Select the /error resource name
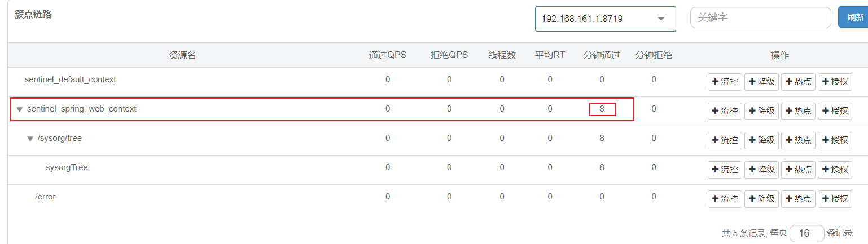 click(x=45, y=197)
